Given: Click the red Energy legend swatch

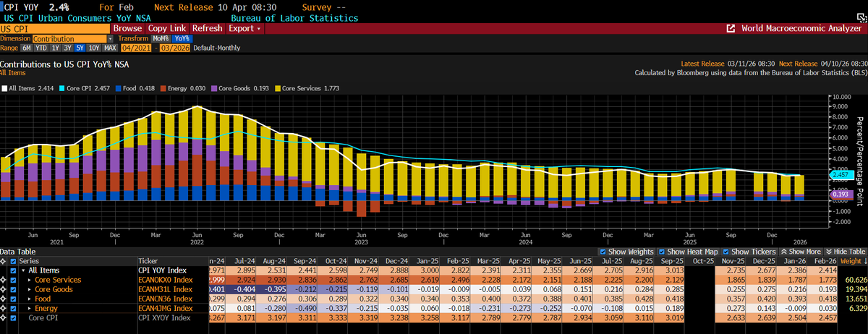Looking at the screenshot, I should (x=163, y=88).
